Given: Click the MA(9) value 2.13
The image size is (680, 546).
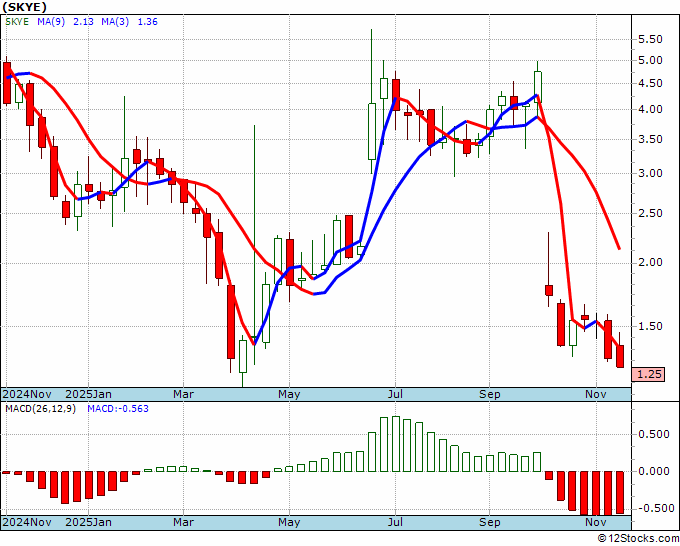Looking at the screenshot, I should click(x=83, y=22).
